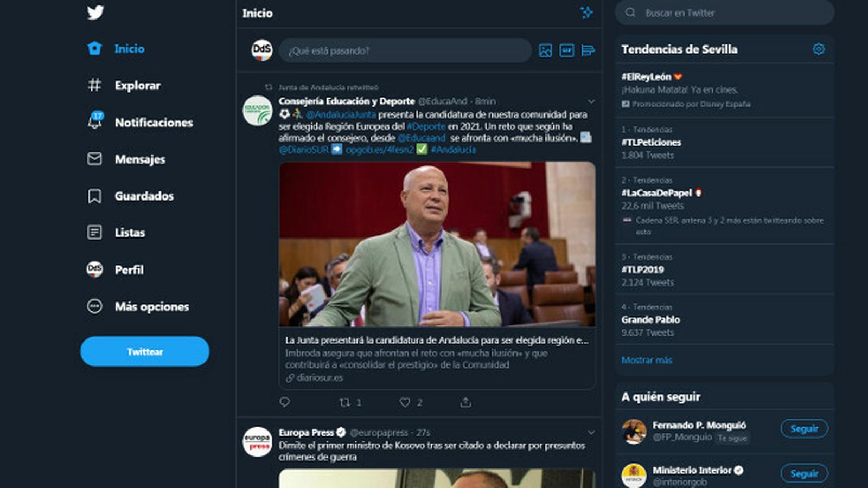This screenshot has width=868, height=488.
Task: Follow Fernando P. Monguió
Action: [x=805, y=428]
